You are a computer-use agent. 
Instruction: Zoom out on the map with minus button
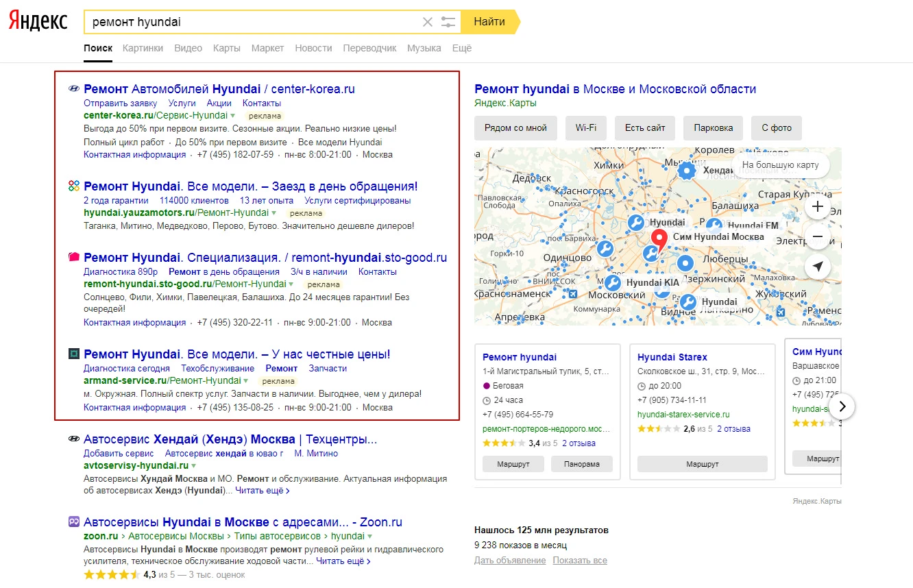(817, 237)
